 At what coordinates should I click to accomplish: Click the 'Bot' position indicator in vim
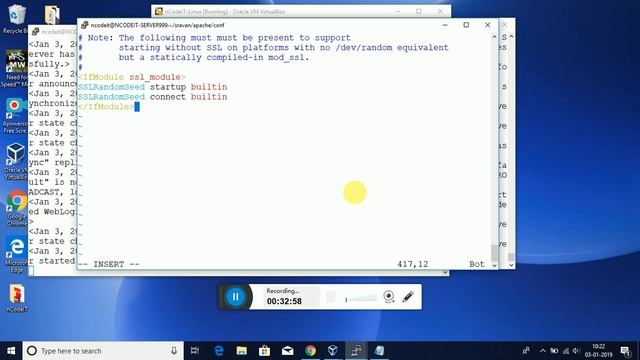[476, 264]
